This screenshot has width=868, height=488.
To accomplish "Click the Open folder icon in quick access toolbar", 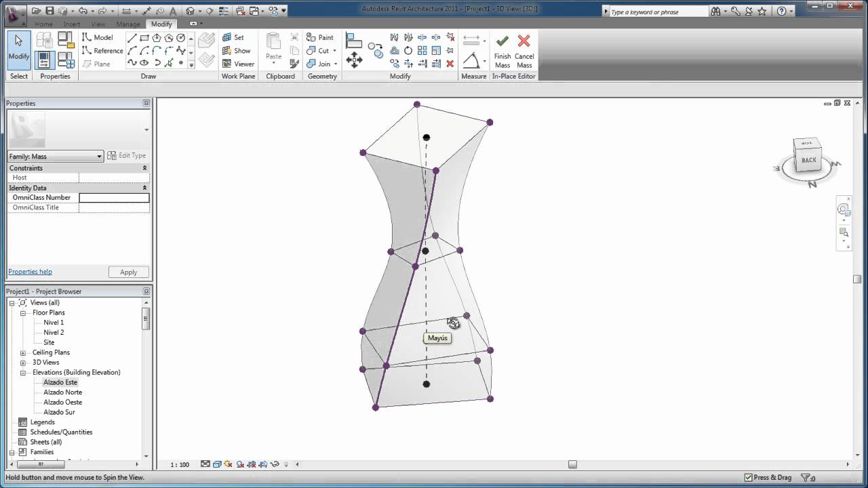I will pos(36,11).
